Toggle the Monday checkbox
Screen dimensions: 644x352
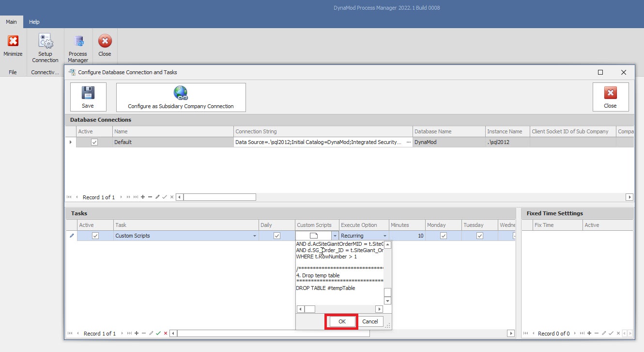443,236
